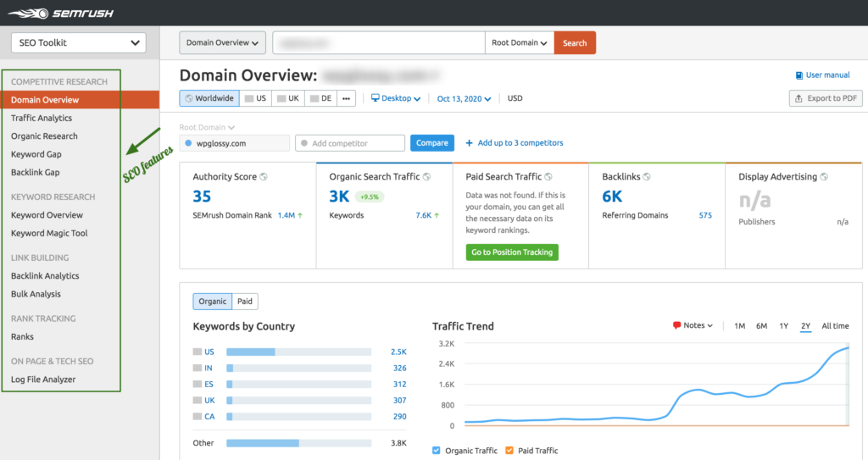868x460 pixels.
Task: Expand the Domain Overview selector dropdown
Action: [223, 42]
